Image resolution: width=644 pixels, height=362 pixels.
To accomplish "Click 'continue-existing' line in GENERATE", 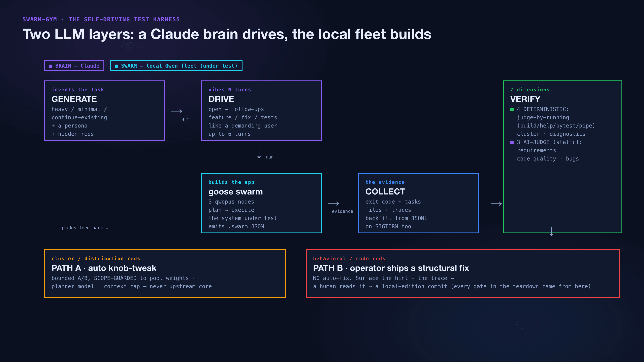I will [x=79, y=118].
